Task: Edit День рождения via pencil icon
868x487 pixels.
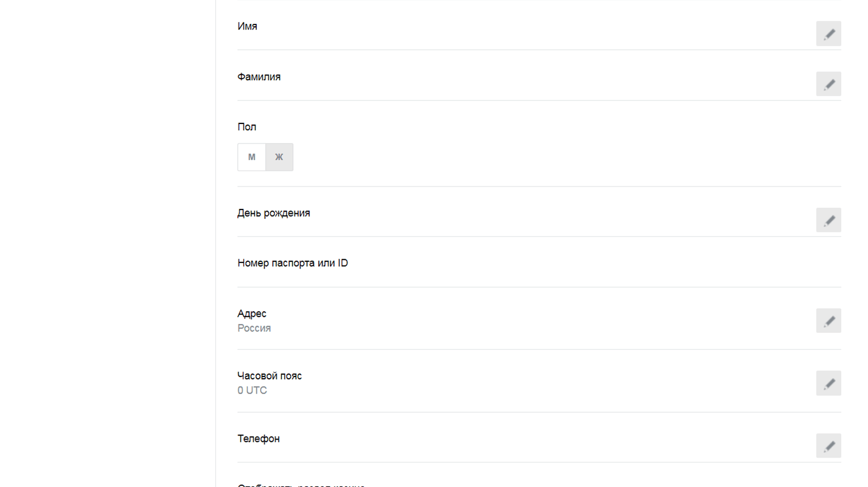Action: pos(828,221)
